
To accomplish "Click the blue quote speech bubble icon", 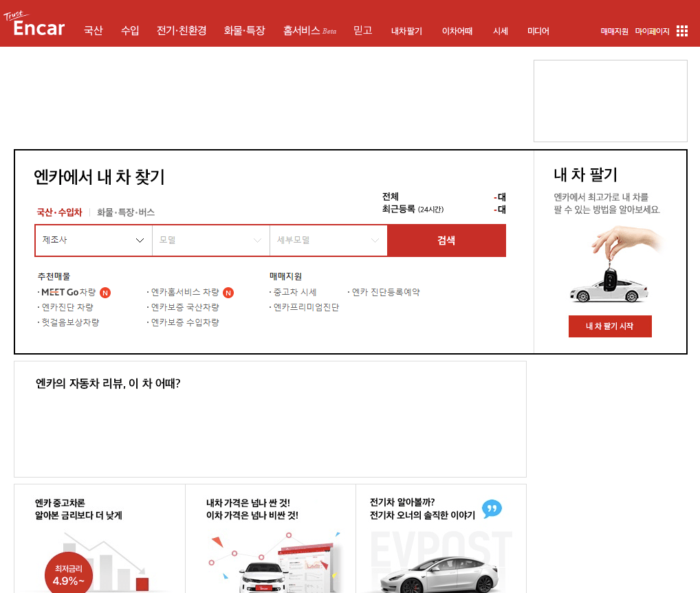I will 492,508.
